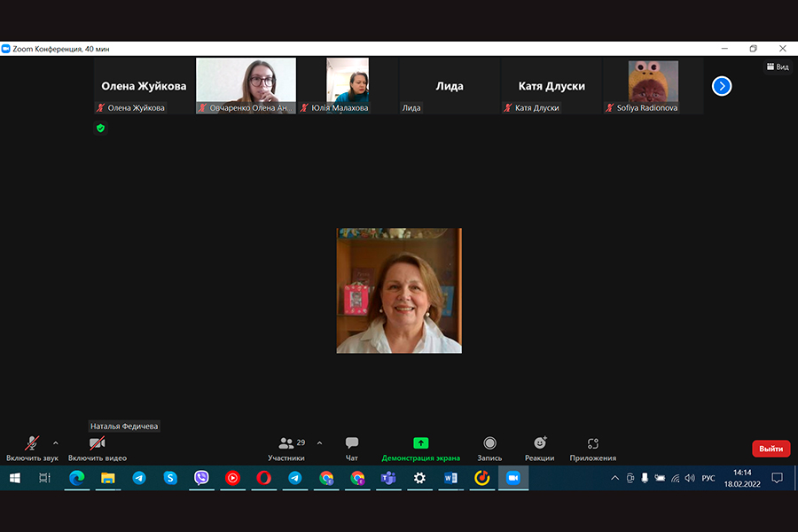Start recording with Запись button
Image resolution: width=798 pixels, height=532 pixels.
click(x=489, y=448)
